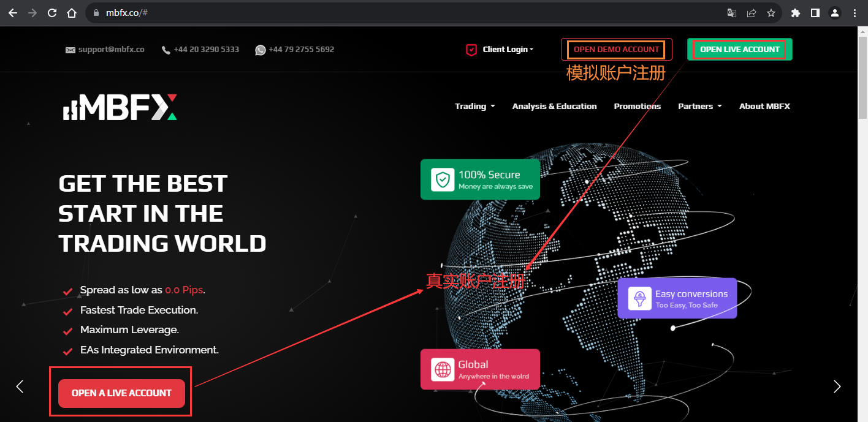Expand the Trading menu dropdown

(x=475, y=106)
